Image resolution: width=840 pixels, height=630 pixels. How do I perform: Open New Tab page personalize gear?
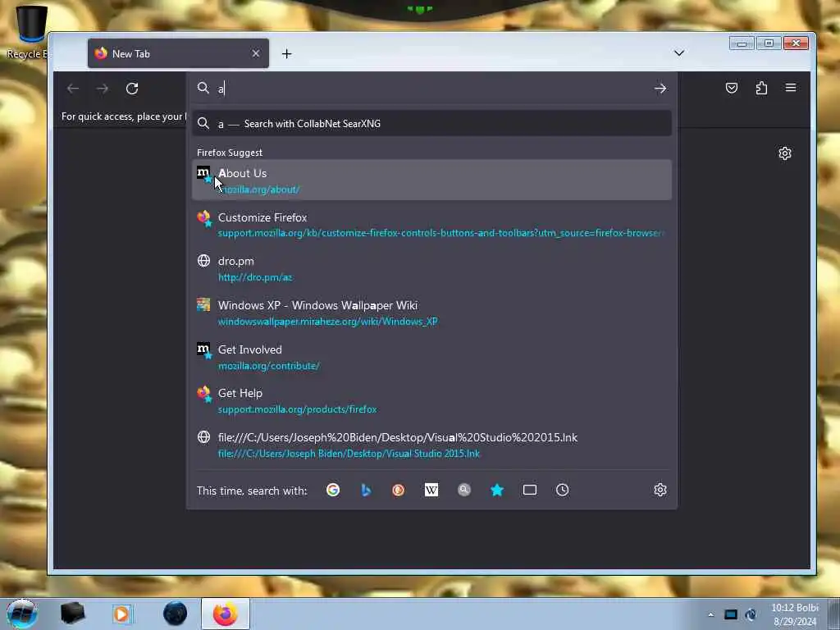(785, 153)
